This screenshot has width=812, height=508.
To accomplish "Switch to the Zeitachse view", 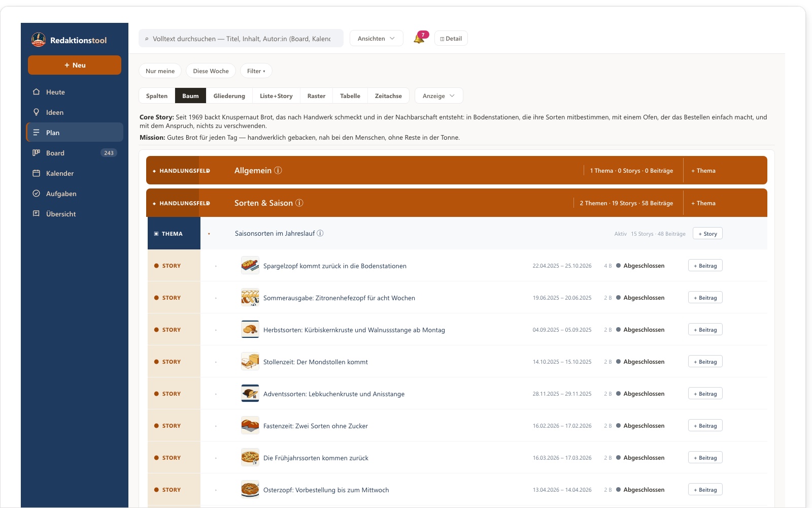I will click(x=388, y=96).
